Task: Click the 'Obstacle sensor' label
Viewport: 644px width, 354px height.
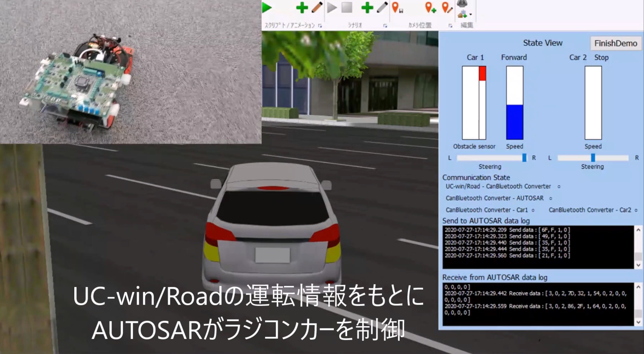Action: tap(474, 146)
